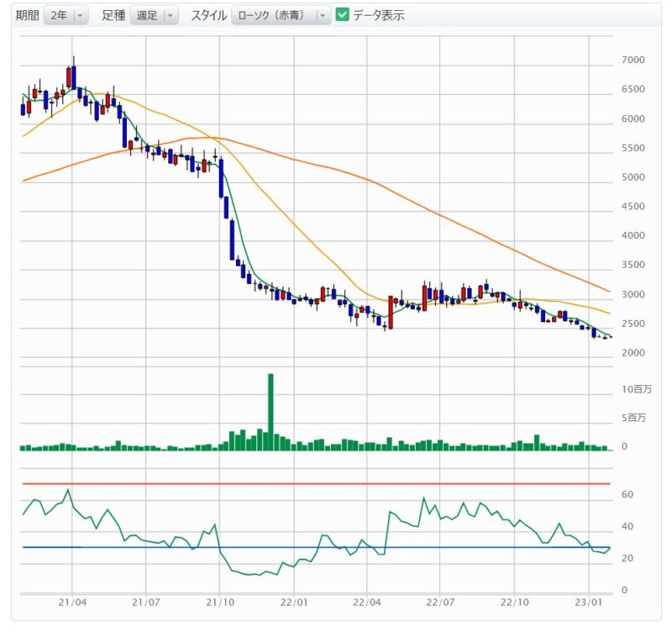Click the 20 oscillator axis label

coord(627,558)
